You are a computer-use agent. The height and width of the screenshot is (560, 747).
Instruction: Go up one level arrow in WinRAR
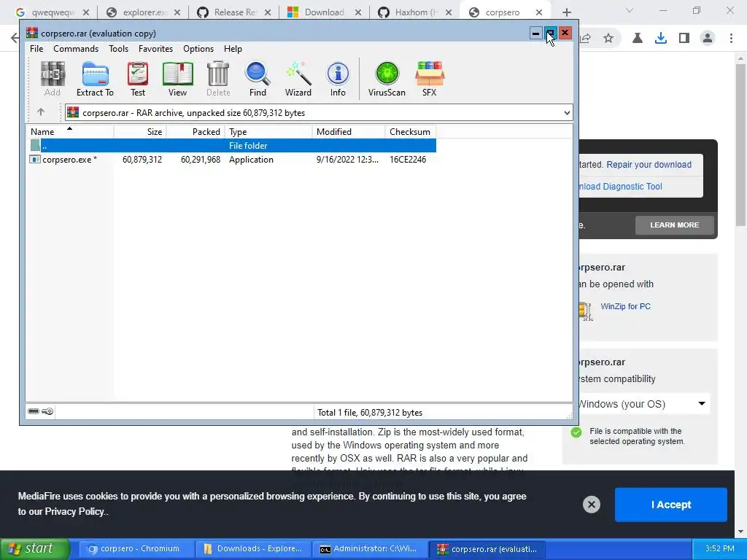click(x=41, y=112)
